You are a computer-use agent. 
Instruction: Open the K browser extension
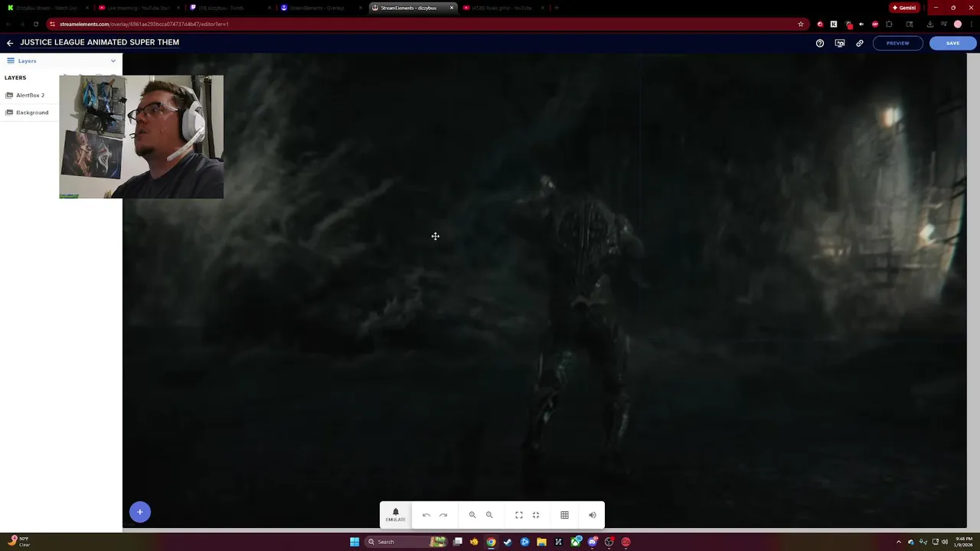click(834, 24)
